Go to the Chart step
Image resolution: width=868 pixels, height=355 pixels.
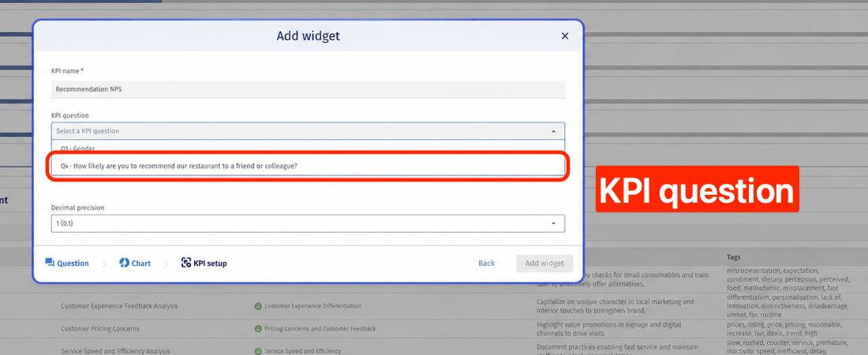[x=135, y=263]
